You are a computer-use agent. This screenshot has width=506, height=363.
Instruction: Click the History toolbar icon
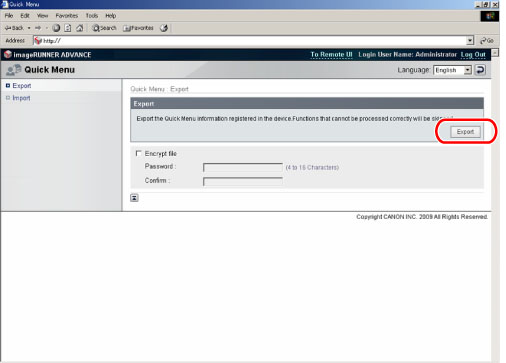click(164, 28)
